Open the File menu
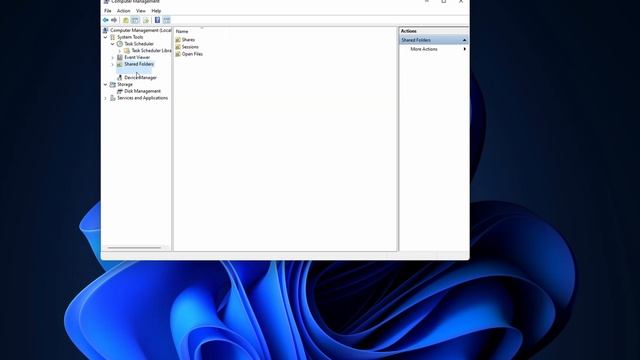 [108, 11]
